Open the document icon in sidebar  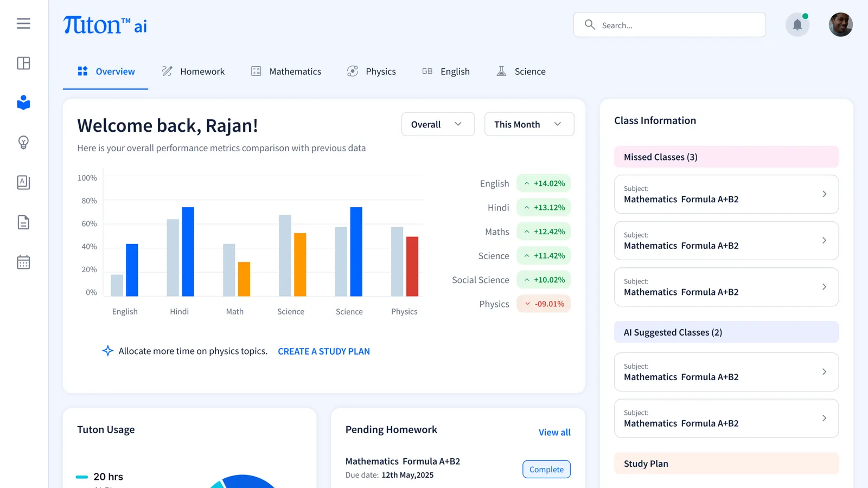[23, 222]
